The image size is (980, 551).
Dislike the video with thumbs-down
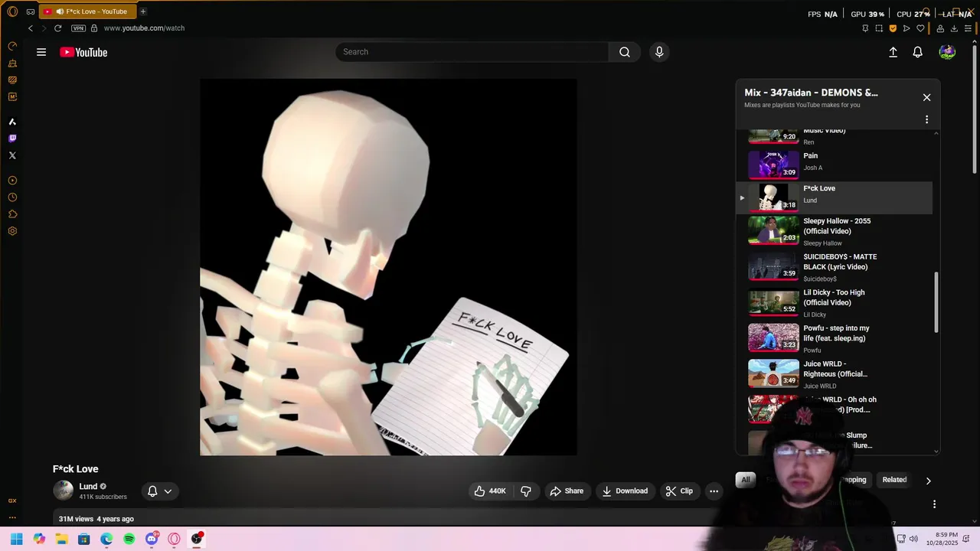(526, 491)
